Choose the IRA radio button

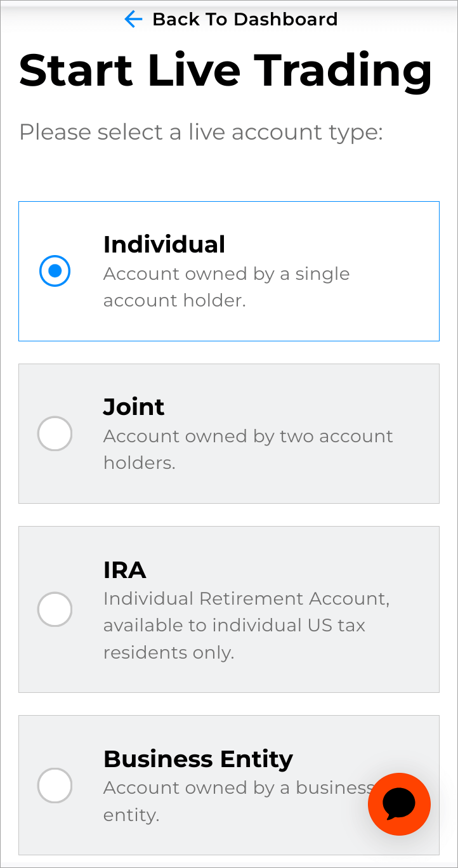[x=55, y=609]
